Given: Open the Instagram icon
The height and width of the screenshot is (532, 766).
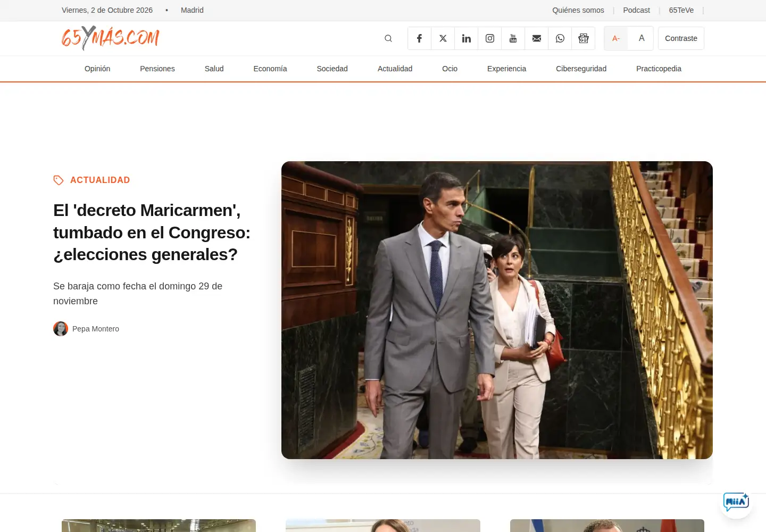Looking at the screenshot, I should (489, 38).
